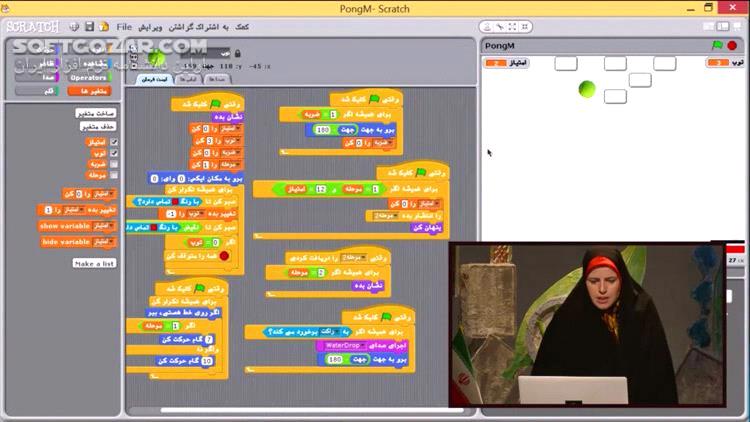Open WaterDrop sound dropdown in play block

click(x=345, y=345)
